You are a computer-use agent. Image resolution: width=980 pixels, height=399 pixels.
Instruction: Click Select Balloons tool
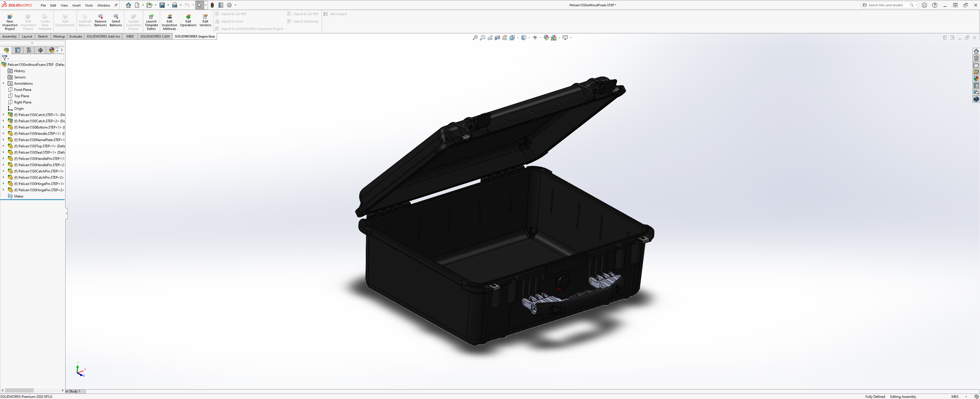[116, 21]
